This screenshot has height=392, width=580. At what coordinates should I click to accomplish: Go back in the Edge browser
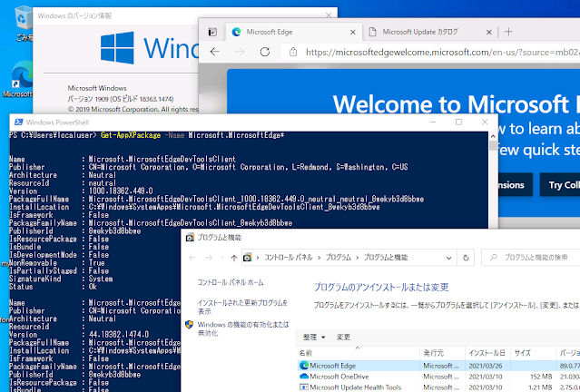coord(215,52)
